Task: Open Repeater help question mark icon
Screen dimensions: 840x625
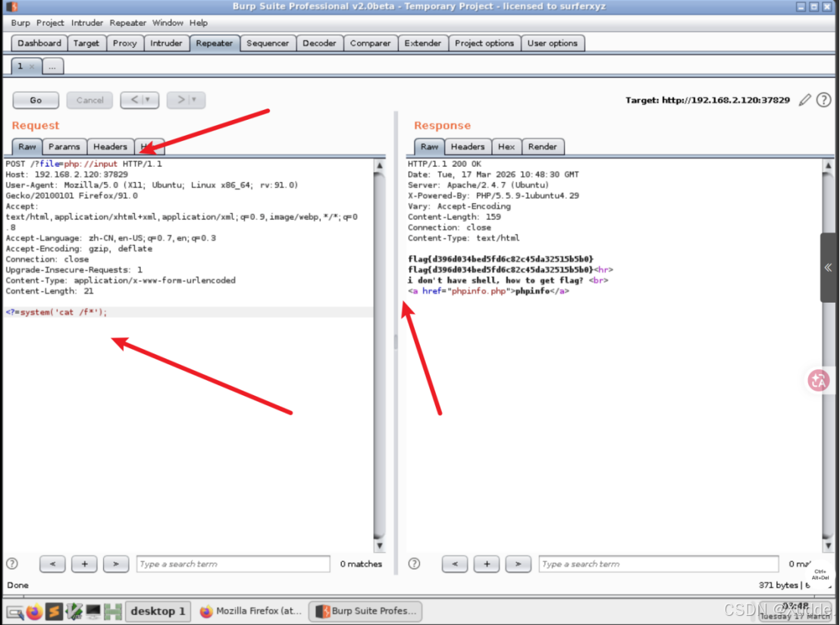Action: pyautogui.click(x=823, y=99)
